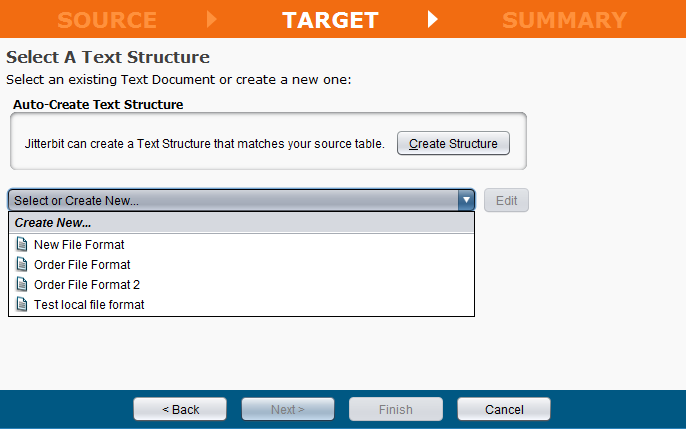Click arrow icon between Source and Target
The height and width of the screenshot is (429, 686).
click(211, 19)
